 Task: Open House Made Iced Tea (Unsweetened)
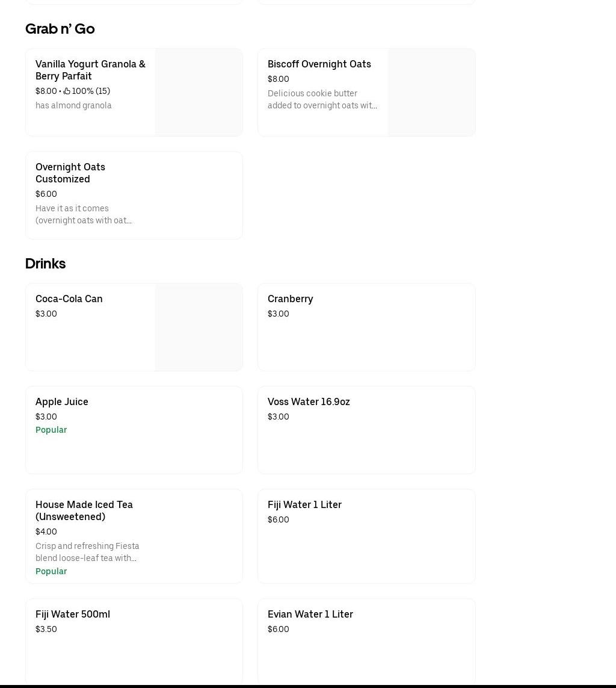[x=84, y=510]
